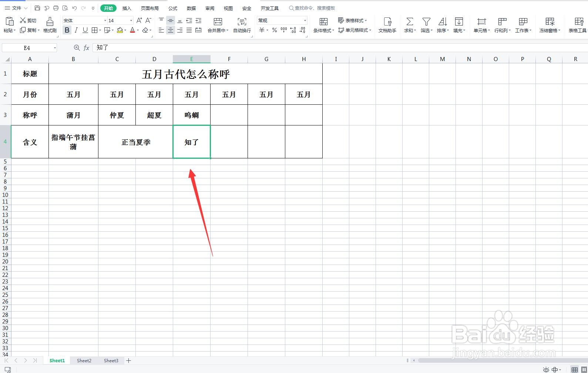Open the 文件 menu
Screen dimensions: 588x373
pos(16,8)
